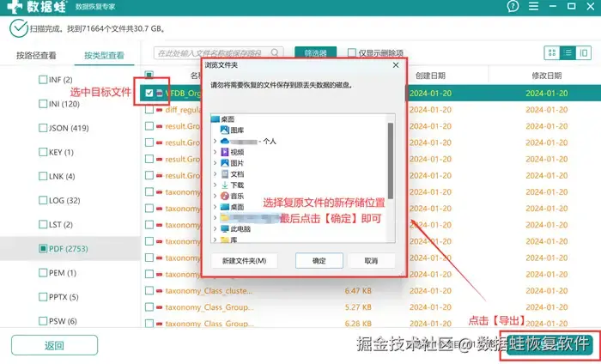
Task: Expand the 音乐 folder node
Action: coord(215,196)
